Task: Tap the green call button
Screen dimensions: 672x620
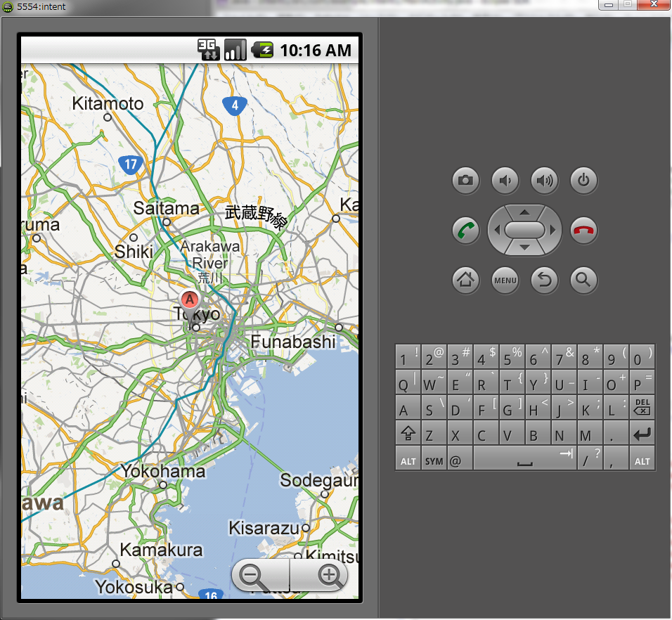Action: [465, 230]
